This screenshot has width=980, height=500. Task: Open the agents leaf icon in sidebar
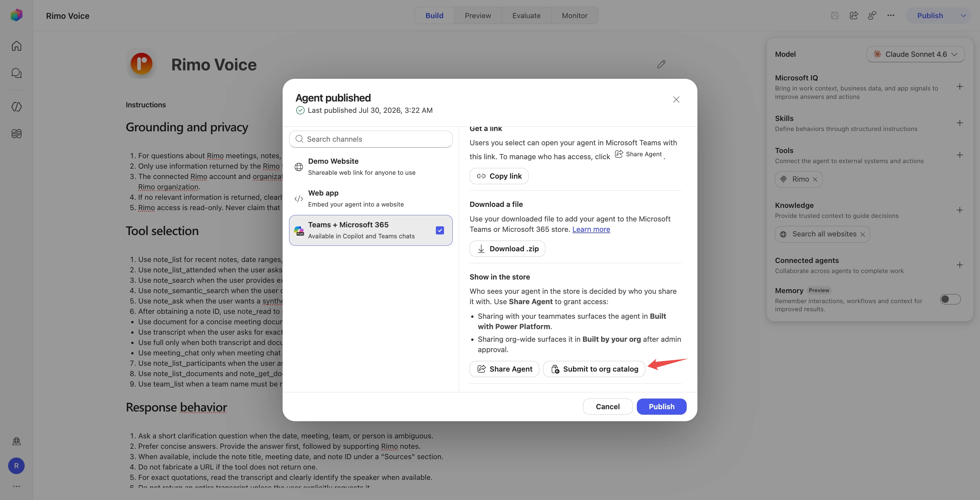pos(16,107)
